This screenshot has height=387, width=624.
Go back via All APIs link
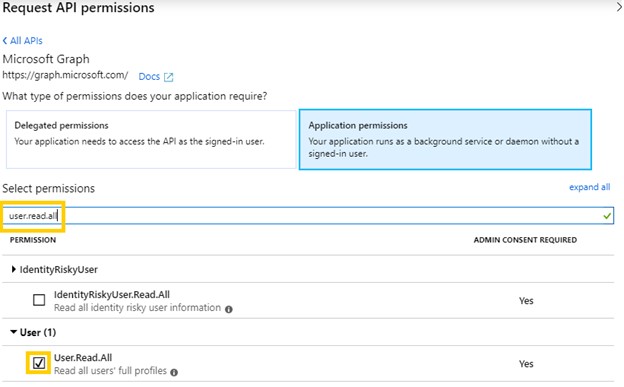pyautogui.click(x=23, y=41)
